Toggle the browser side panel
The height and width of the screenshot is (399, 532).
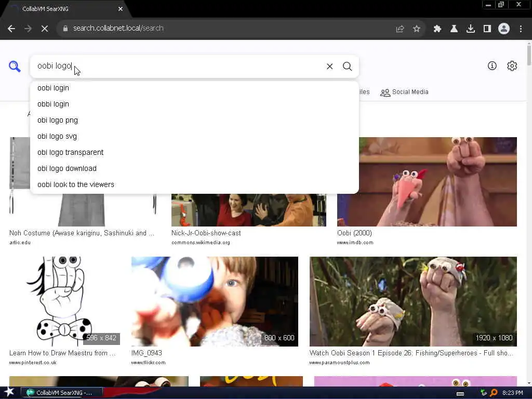[x=487, y=29]
